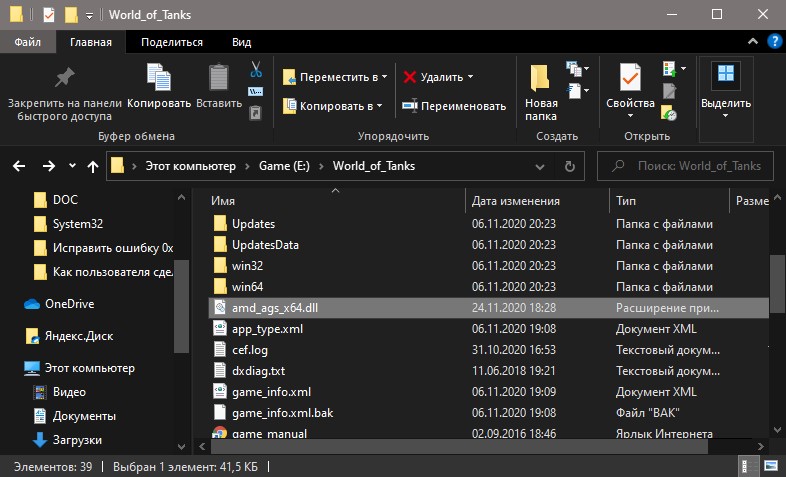
Task: Click the Copy path icon
Action: [x=256, y=92]
